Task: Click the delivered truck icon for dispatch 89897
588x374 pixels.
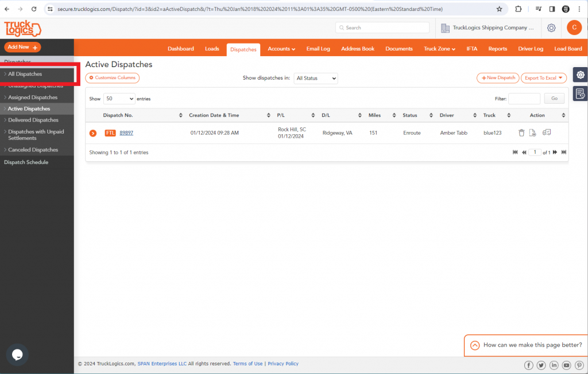Action: 547,133
